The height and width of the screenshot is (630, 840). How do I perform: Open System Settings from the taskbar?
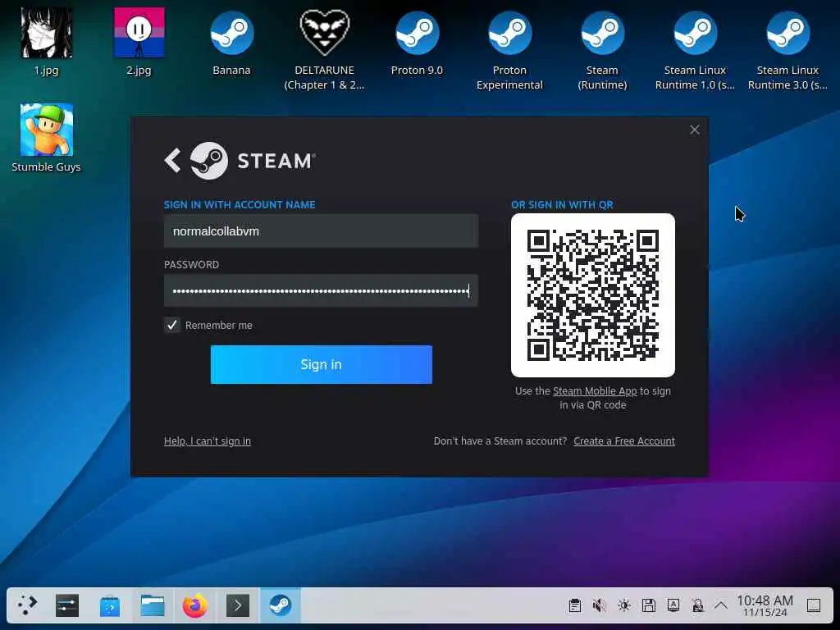67,605
